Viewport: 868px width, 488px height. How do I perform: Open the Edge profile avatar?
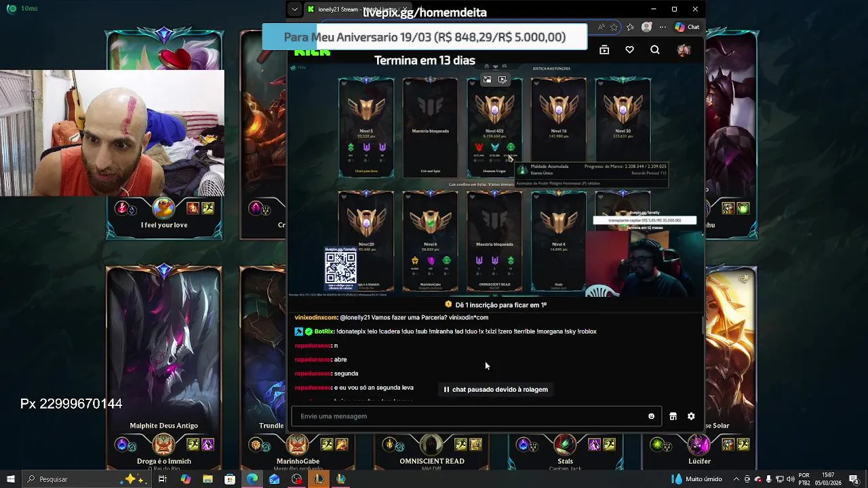[647, 27]
